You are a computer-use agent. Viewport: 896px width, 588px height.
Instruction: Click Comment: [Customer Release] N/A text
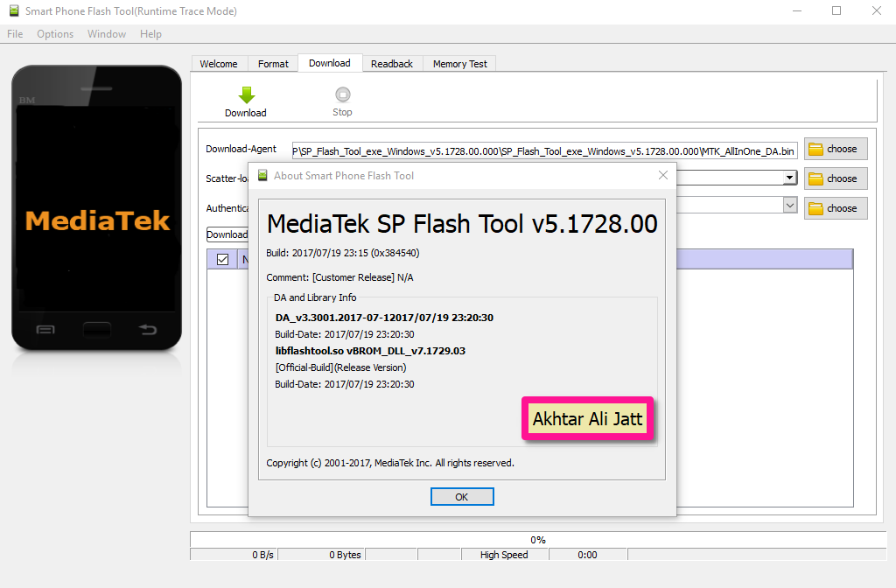click(340, 277)
